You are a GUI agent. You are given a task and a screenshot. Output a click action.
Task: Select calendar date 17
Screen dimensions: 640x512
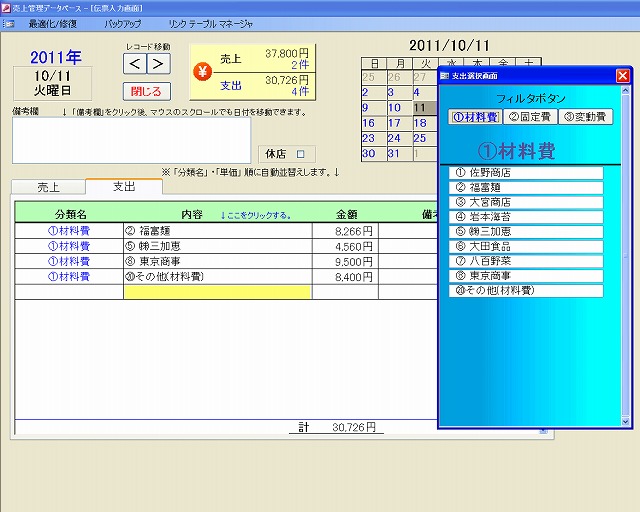click(400, 123)
